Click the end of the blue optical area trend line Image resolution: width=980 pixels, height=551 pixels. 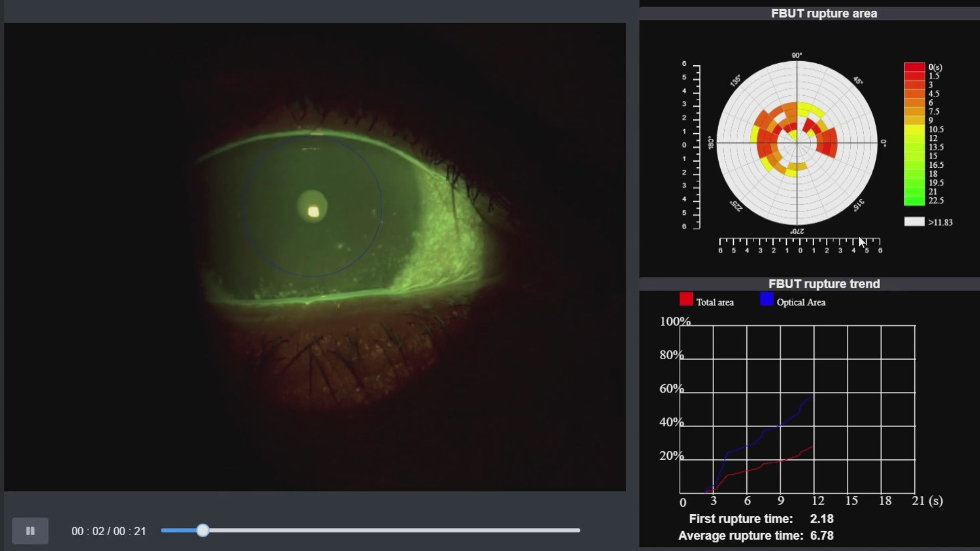click(813, 394)
